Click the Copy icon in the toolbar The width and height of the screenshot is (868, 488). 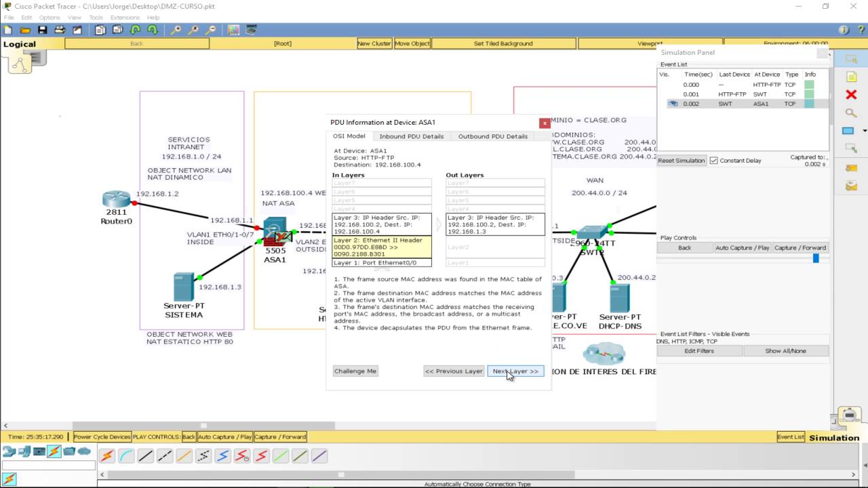click(x=100, y=30)
